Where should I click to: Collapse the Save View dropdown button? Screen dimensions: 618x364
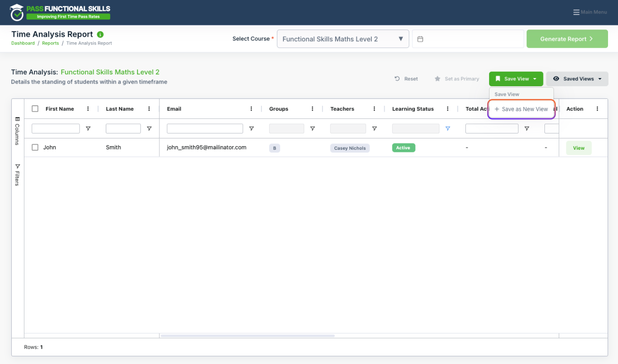coord(516,79)
